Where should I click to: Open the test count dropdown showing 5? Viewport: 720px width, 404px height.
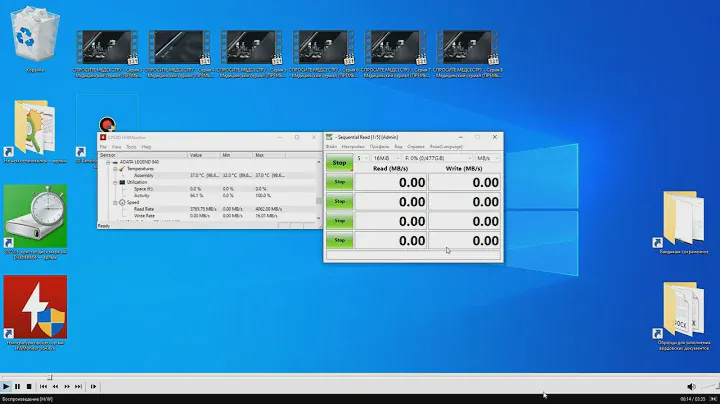coord(364,157)
